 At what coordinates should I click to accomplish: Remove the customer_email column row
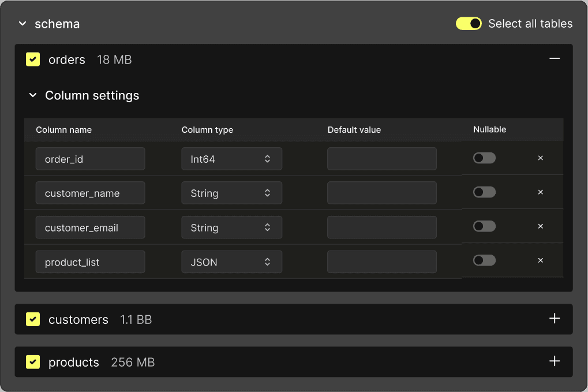coord(540,226)
